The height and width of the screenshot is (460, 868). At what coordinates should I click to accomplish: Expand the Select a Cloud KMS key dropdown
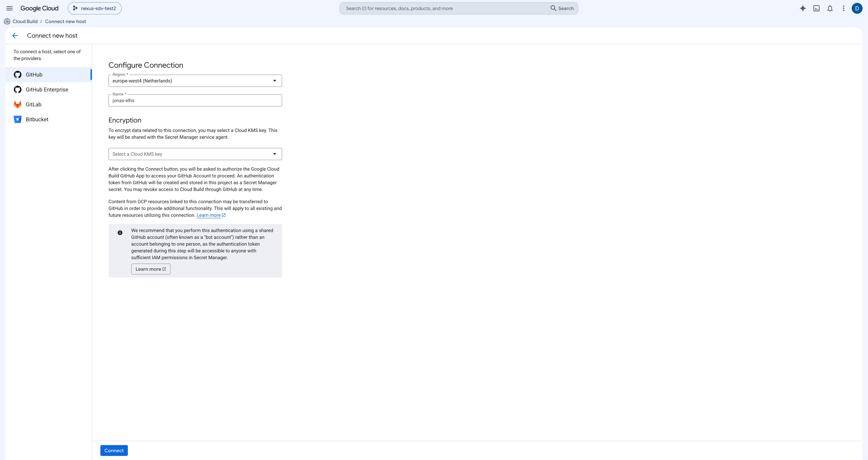coord(195,154)
